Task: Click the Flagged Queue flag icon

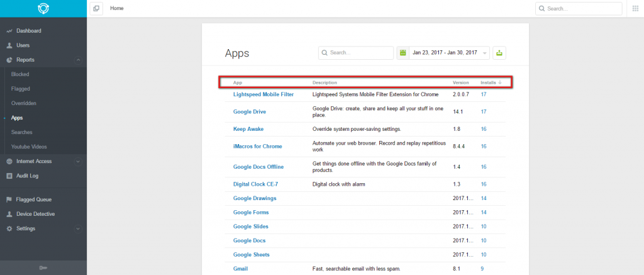Action: (x=9, y=199)
